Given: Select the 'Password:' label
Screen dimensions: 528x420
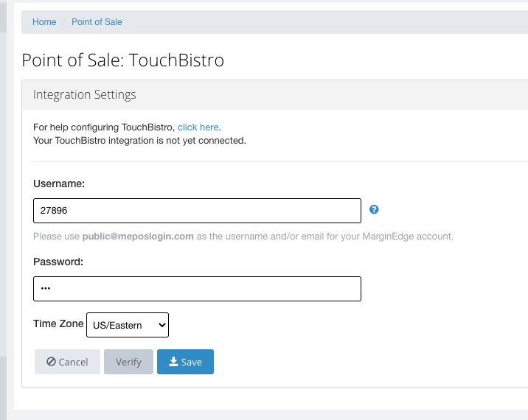Looking at the screenshot, I should coord(58,262).
